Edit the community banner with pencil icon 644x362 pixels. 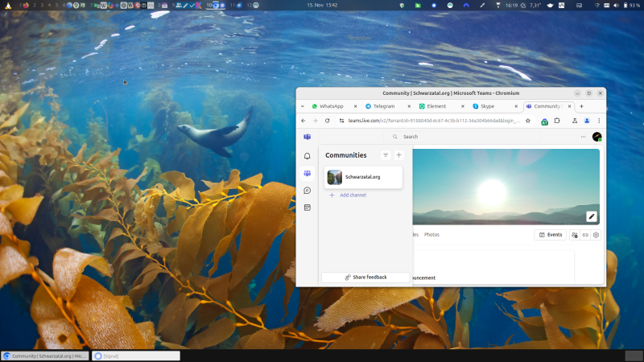pos(592,216)
